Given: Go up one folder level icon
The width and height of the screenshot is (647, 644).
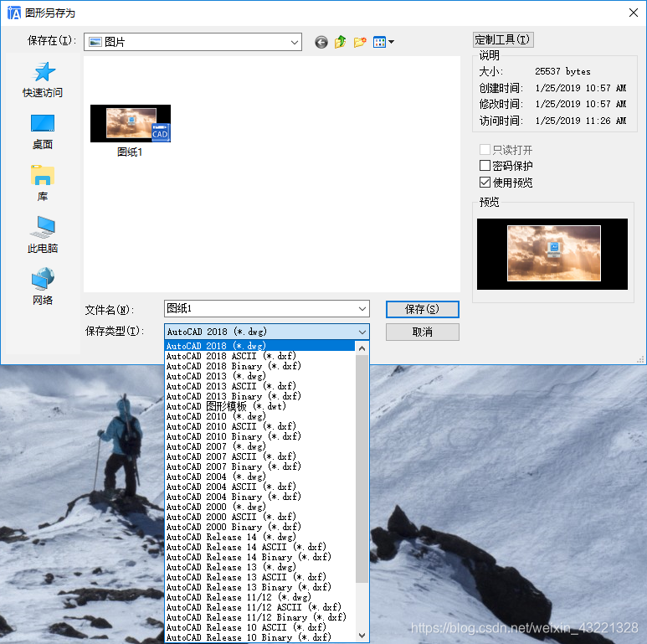Looking at the screenshot, I should point(340,42).
